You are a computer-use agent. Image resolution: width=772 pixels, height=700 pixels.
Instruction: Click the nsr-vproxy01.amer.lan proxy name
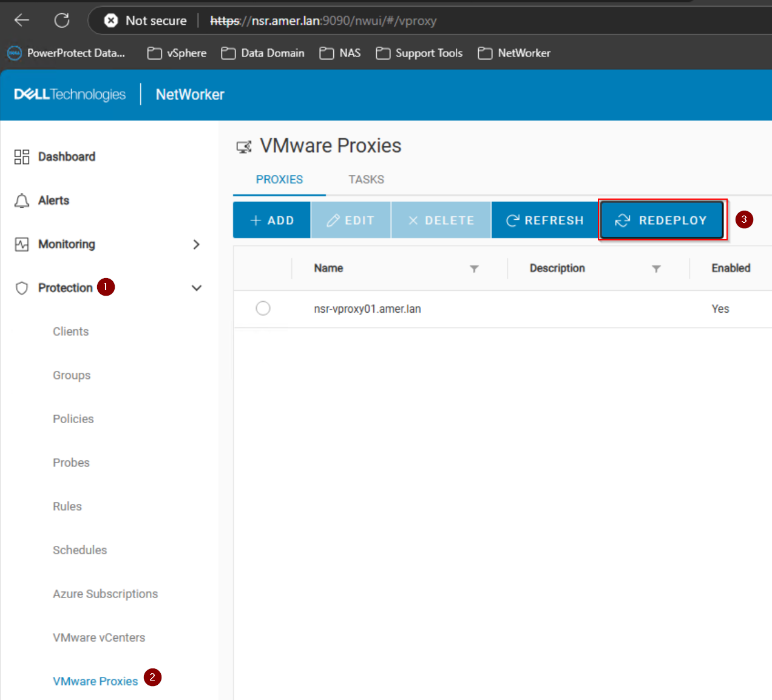[x=367, y=309]
